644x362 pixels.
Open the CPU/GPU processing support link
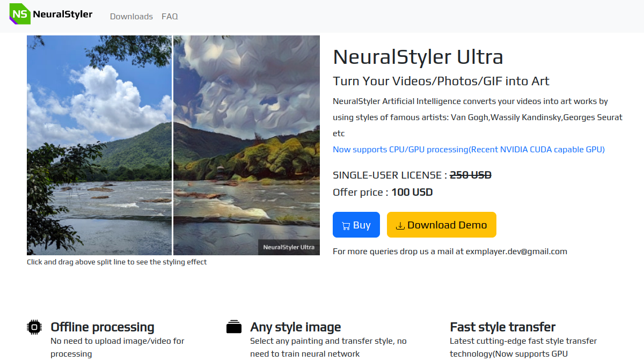point(469,150)
